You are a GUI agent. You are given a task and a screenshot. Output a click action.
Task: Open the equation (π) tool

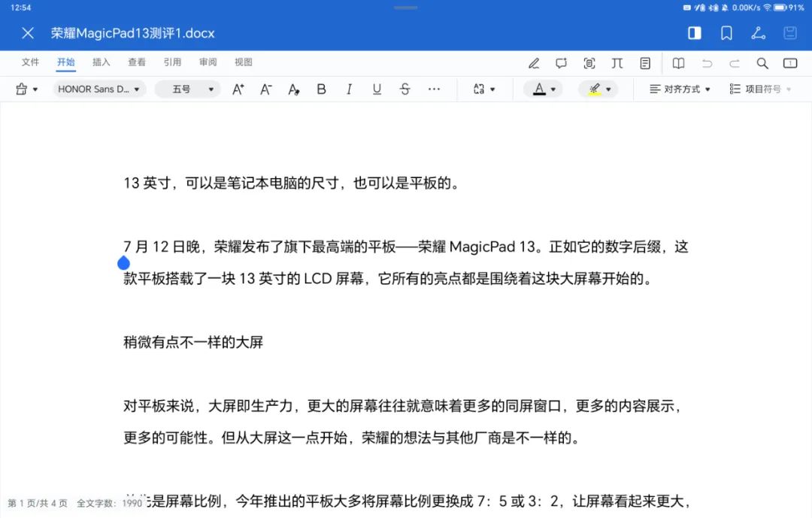617,63
